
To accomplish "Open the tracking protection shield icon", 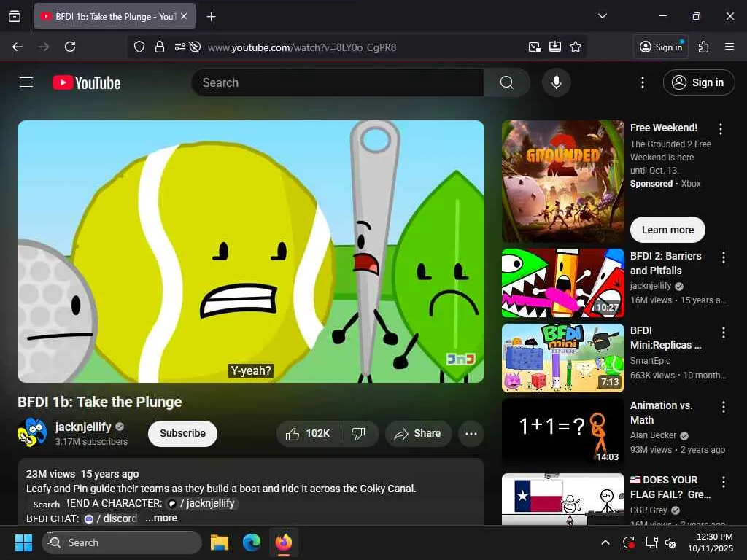I will [139, 47].
